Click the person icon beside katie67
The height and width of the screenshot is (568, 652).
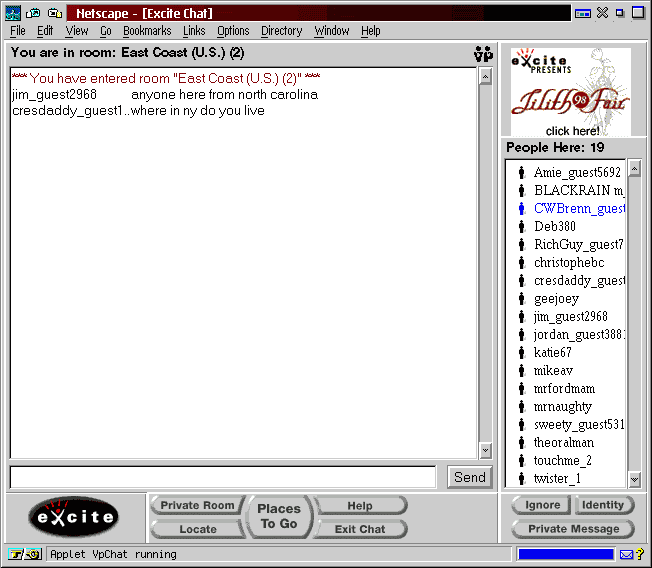pyautogui.click(x=521, y=352)
